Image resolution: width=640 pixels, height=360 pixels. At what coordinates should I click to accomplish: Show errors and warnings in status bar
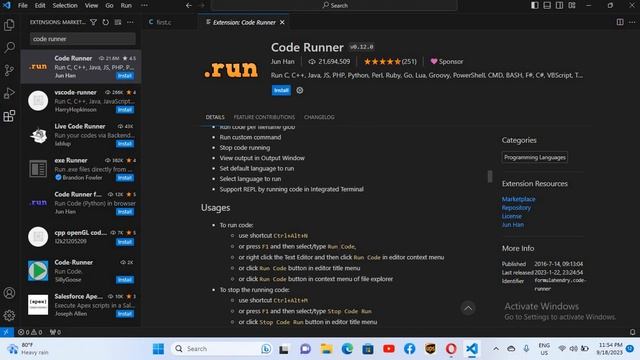(31, 332)
